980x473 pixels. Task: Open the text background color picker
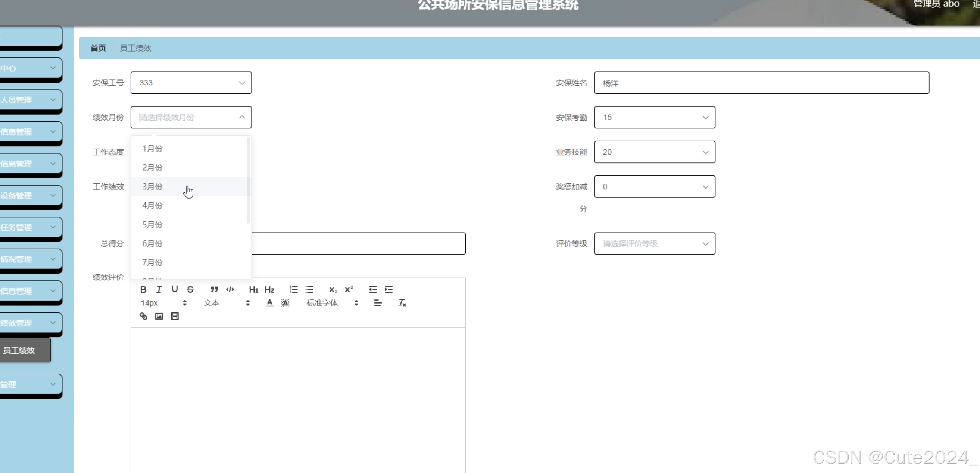(285, 303)
